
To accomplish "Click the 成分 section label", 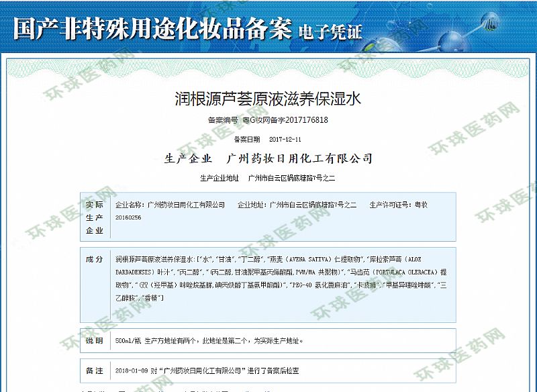I will (94, 259).
